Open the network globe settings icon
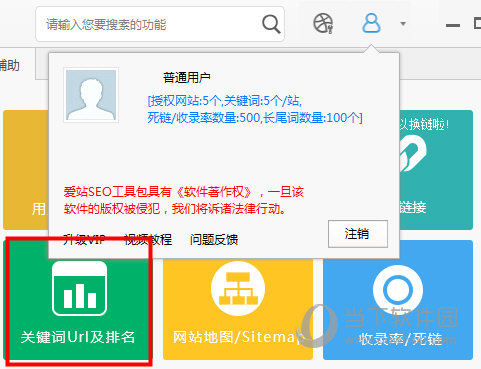 click(x=323, y=24)
